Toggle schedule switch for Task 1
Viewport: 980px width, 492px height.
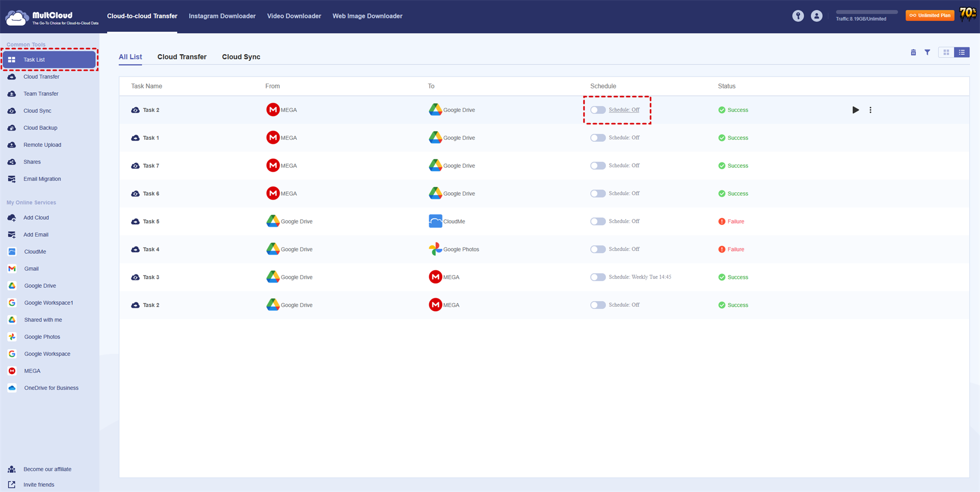(598, 138)
